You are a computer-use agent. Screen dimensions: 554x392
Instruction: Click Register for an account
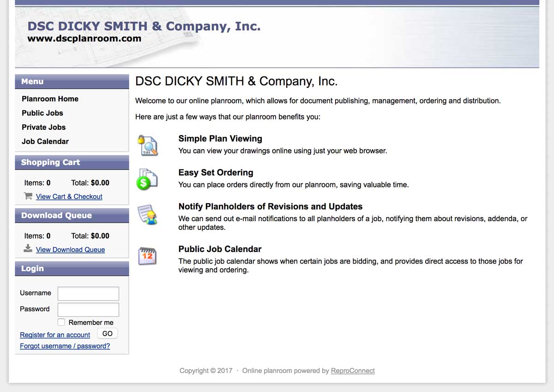(55, 335)
